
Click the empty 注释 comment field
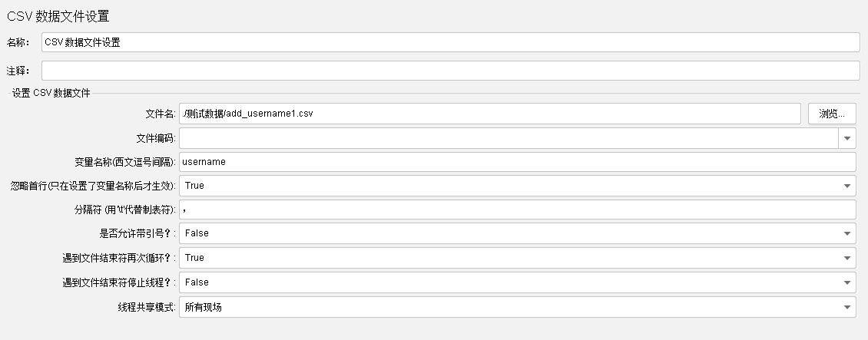point(450,71)
